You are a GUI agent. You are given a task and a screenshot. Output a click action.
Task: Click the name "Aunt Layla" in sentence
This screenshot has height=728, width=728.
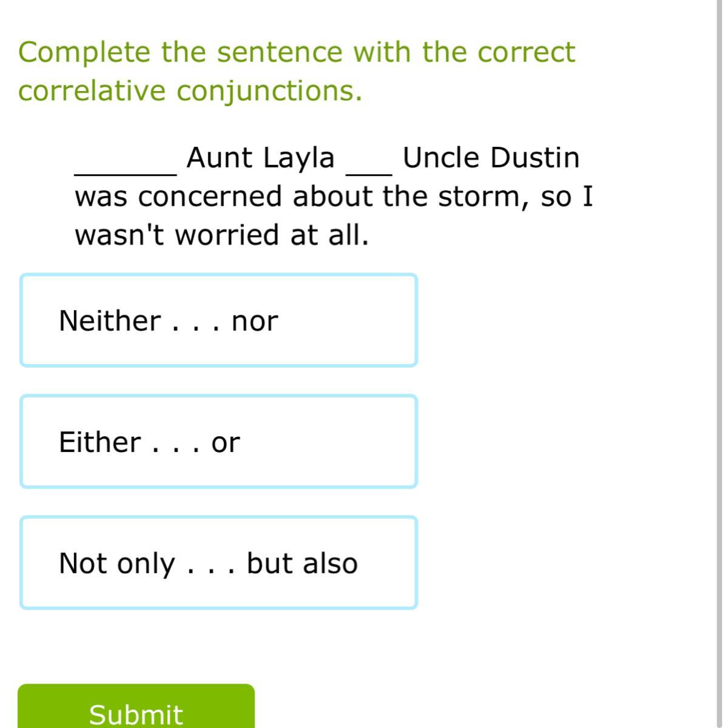coord(260,158)
